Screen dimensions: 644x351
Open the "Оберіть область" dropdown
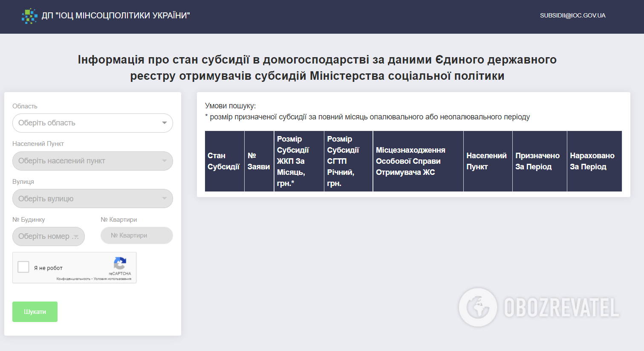[92, 123]
